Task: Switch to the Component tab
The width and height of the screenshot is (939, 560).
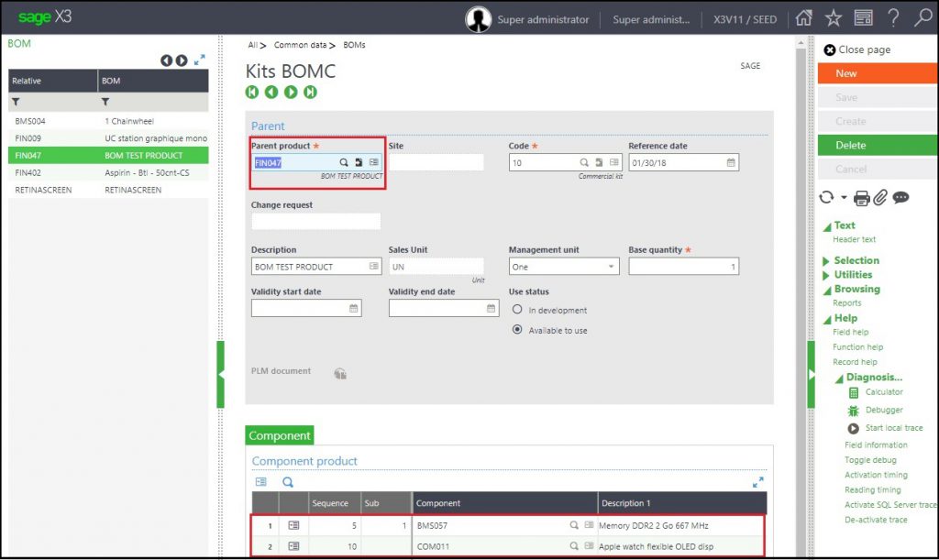Action: coord(280,435)
